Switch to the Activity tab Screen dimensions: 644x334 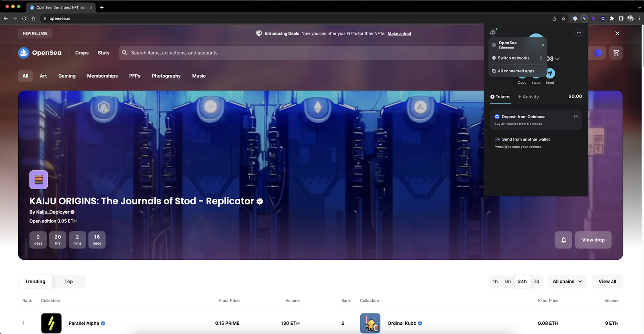pos(528,97)
